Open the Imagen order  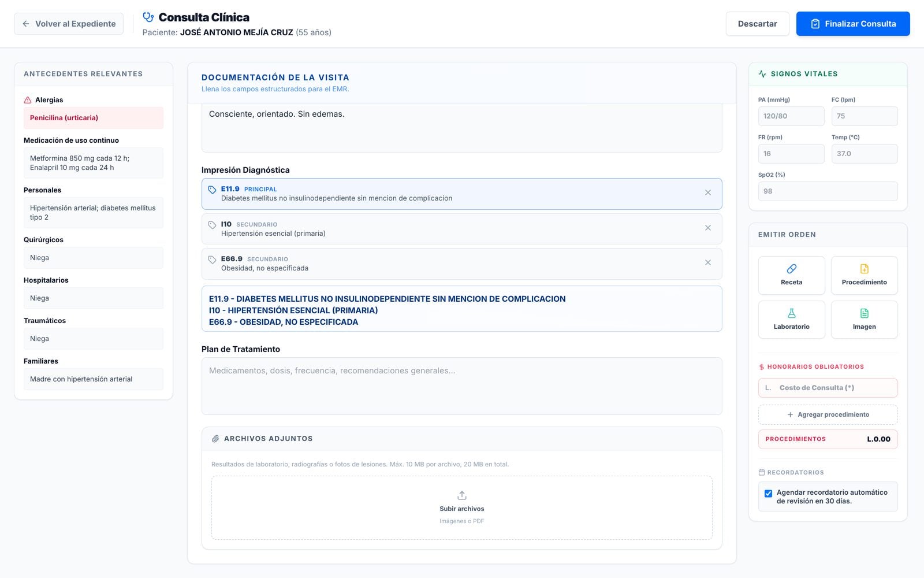pos(864,320)
